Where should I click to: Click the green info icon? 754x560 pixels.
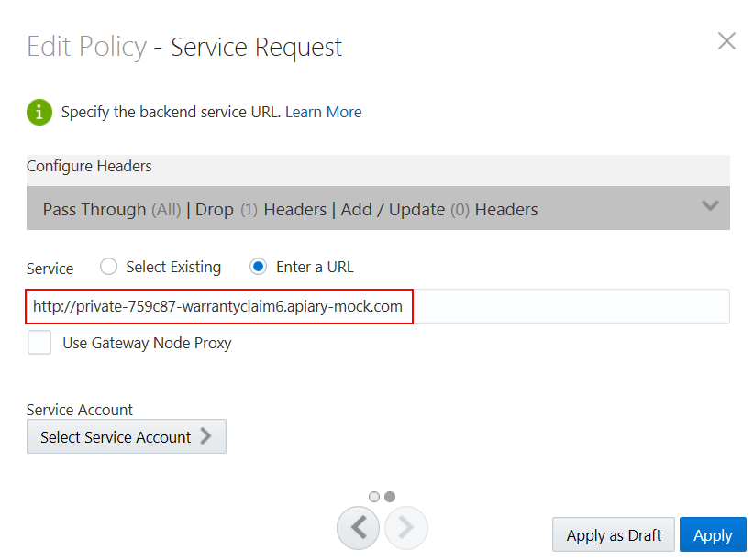[x=39, y=112]
